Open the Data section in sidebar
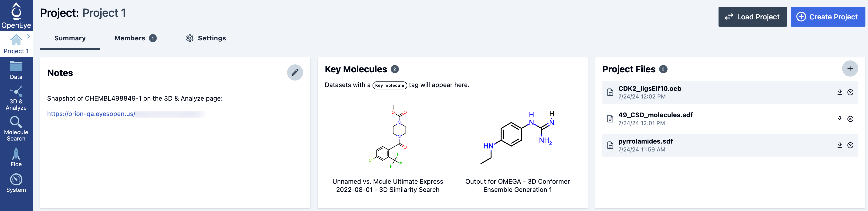Viewport: 868px width, 211px height. (16, 70)
